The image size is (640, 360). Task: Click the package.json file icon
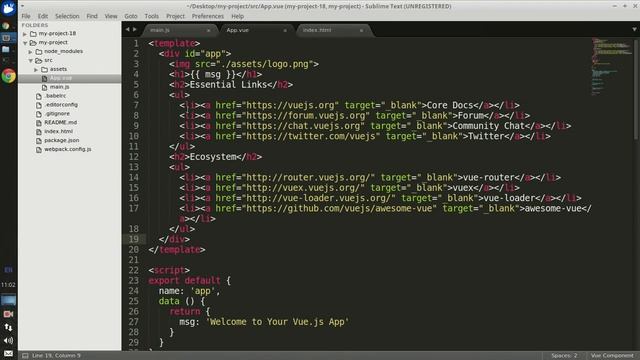[x=39, y=141]
